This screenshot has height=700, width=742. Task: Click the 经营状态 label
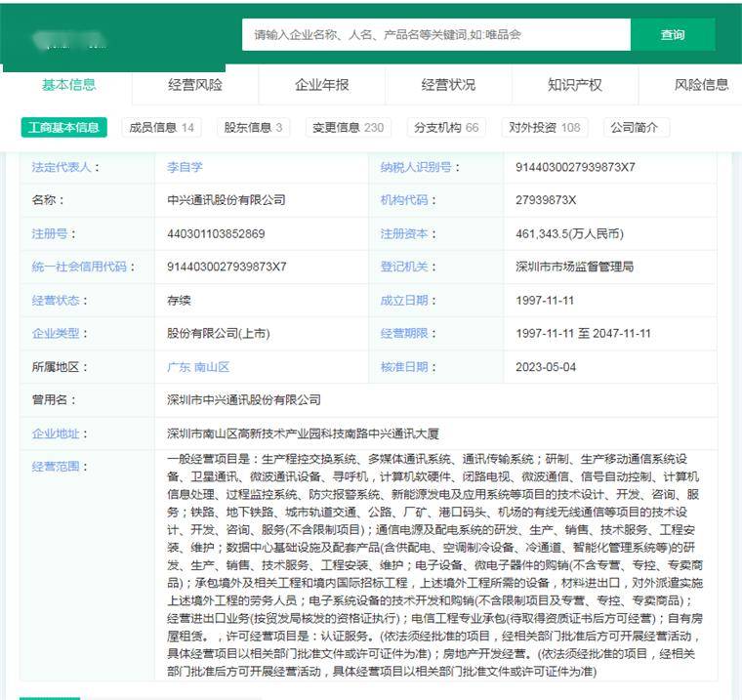tap(56, 301)
